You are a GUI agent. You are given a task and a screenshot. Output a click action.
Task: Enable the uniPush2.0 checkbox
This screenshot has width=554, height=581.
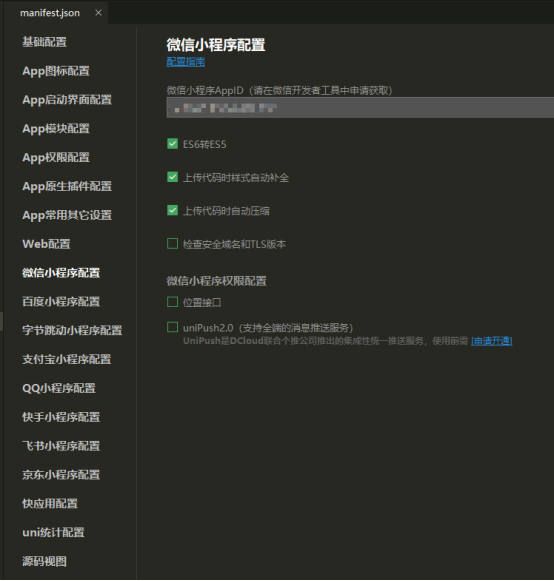pos(172,327)
